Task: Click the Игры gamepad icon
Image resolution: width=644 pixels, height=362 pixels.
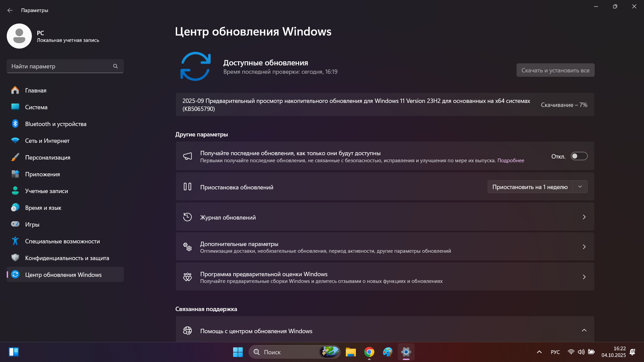Action: tap(15, 224)
